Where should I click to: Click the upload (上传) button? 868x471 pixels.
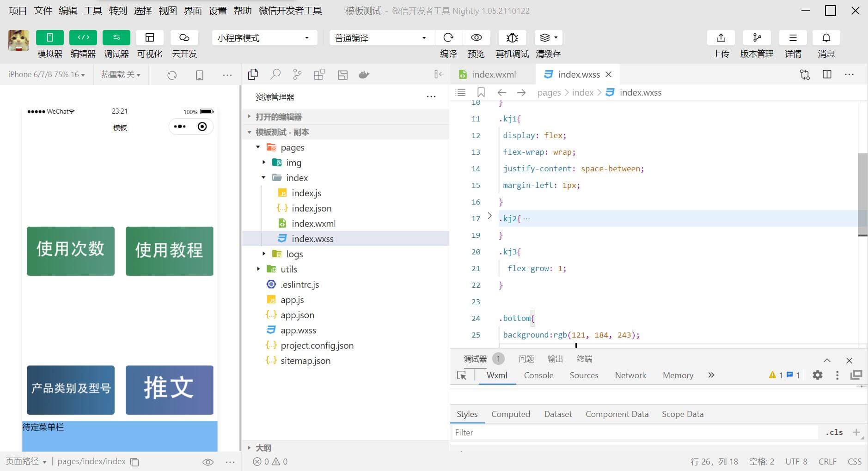click(721, 38)
